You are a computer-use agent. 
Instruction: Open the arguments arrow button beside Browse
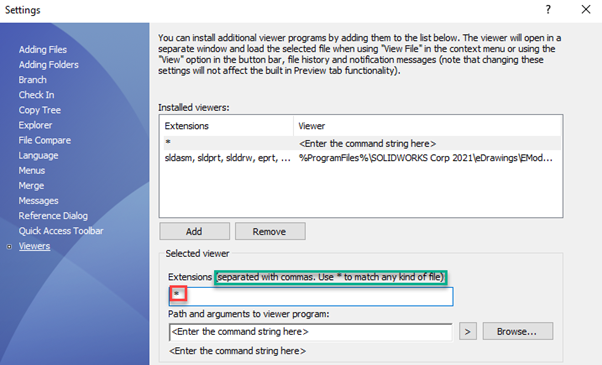(x=468, y=331)
